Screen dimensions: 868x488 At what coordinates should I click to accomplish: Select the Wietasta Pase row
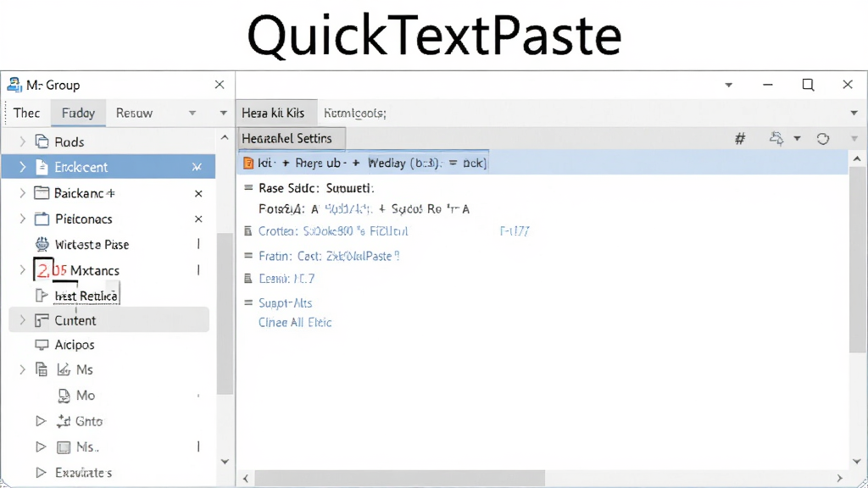click(x=109, y=244)
